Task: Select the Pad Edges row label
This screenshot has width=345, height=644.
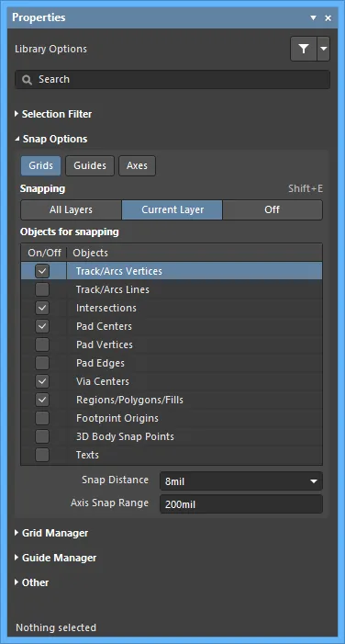Action: (x=100, y=363)
